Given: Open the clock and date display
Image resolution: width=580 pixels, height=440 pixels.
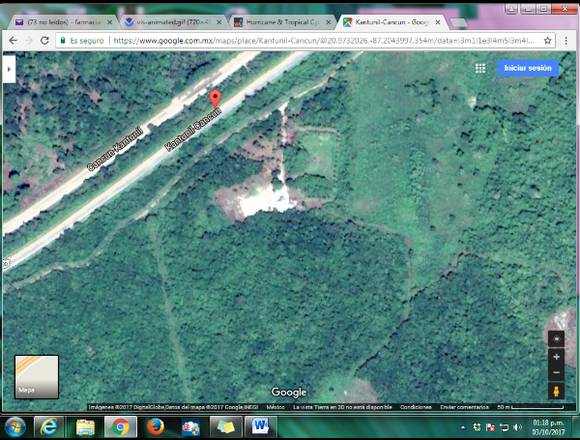Looking at the screenshot, I should tap(548, 427).
